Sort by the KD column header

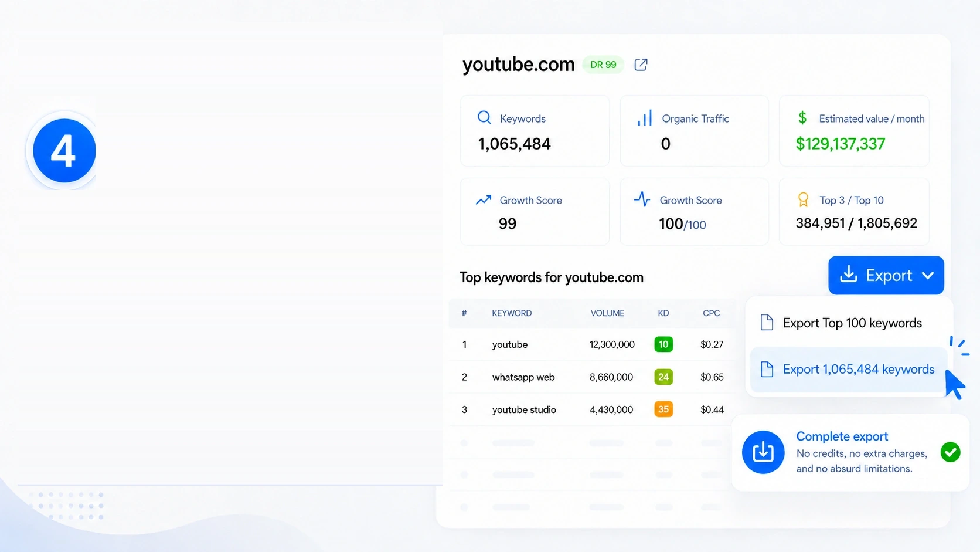click(x=663, y=313)
